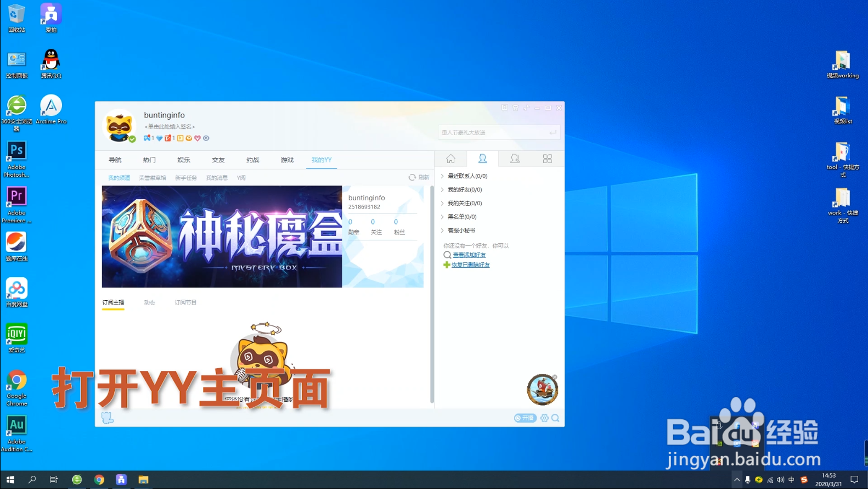Open Windows Start menu

[10, 480]
